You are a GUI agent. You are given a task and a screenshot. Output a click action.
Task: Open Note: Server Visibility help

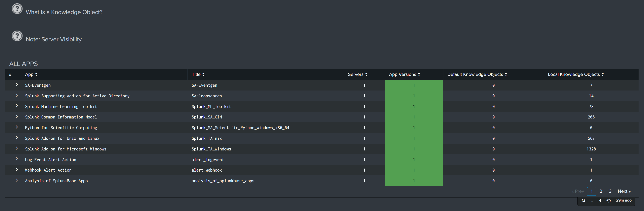pos(54,39)
